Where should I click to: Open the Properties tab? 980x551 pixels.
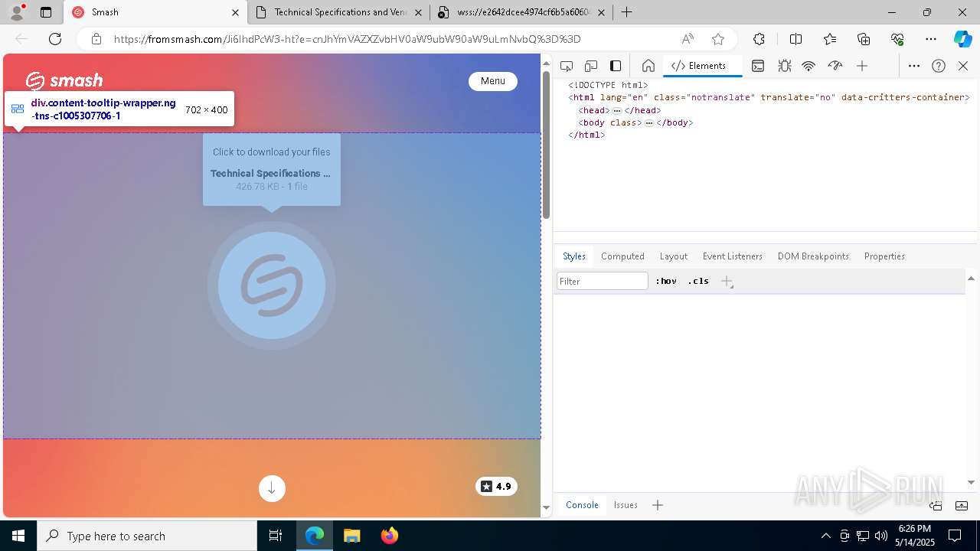pyautogui.click(x=884, y=256)
